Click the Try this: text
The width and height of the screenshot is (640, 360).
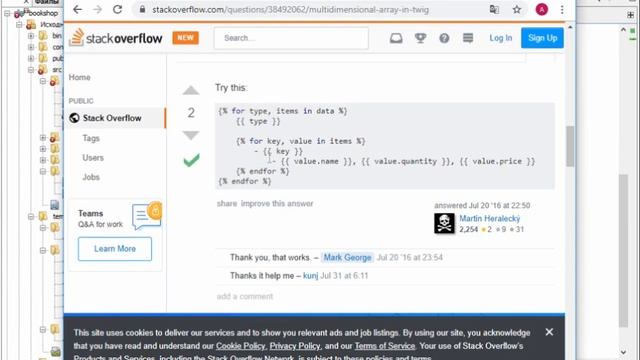(231, 88)
